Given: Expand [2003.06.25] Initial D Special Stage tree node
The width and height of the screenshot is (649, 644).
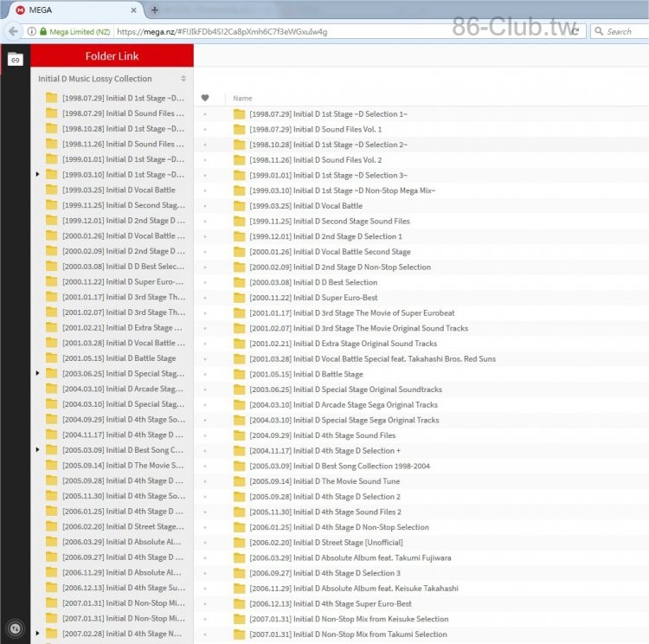Looking at the screenshot, I should [37, 373].
